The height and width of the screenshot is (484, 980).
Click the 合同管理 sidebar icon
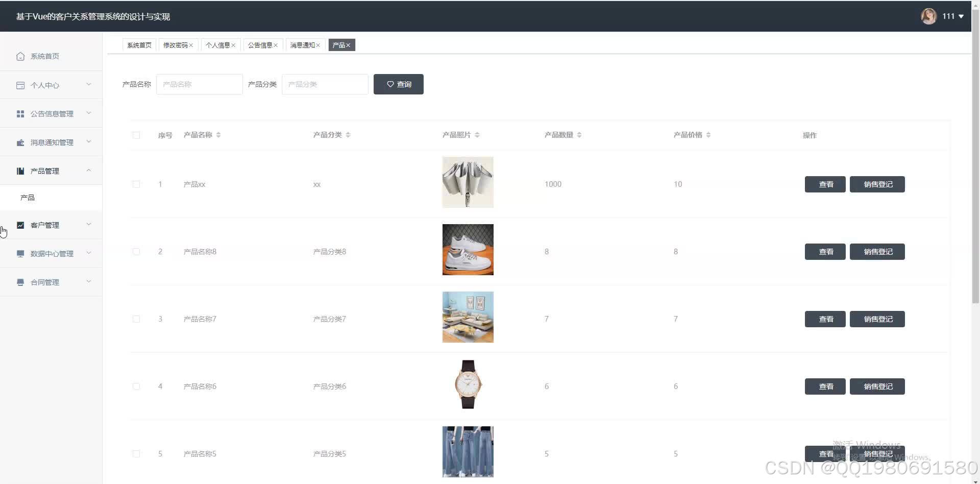20,282
